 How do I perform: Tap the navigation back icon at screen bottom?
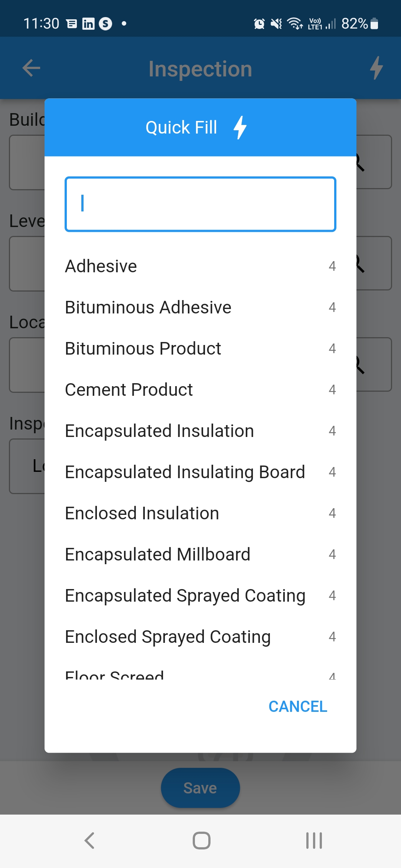[89, 840]
